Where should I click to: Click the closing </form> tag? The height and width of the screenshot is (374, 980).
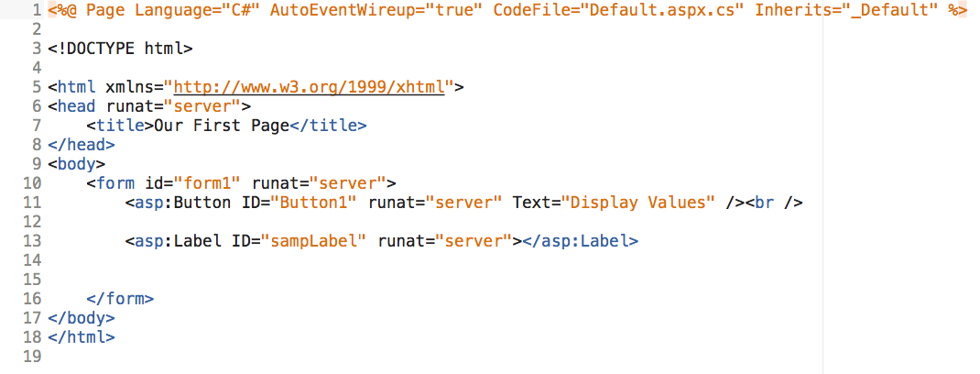(x=120, y=298)
